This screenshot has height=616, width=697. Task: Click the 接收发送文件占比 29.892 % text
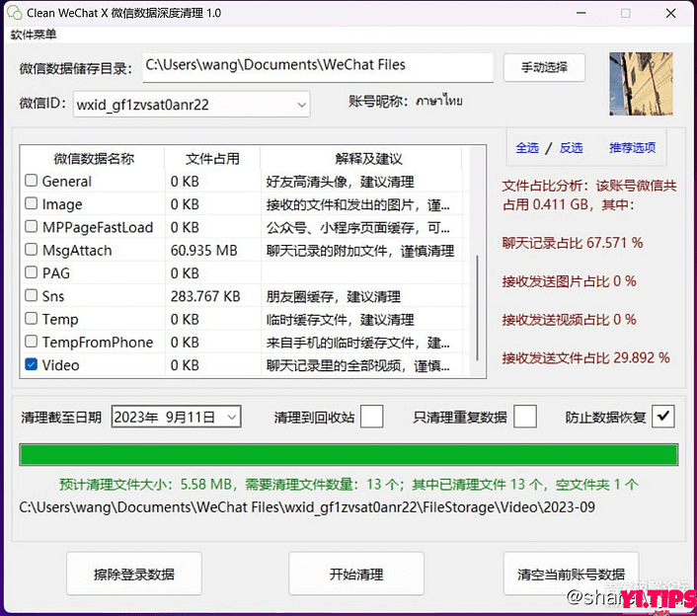[x=585, y=357]
